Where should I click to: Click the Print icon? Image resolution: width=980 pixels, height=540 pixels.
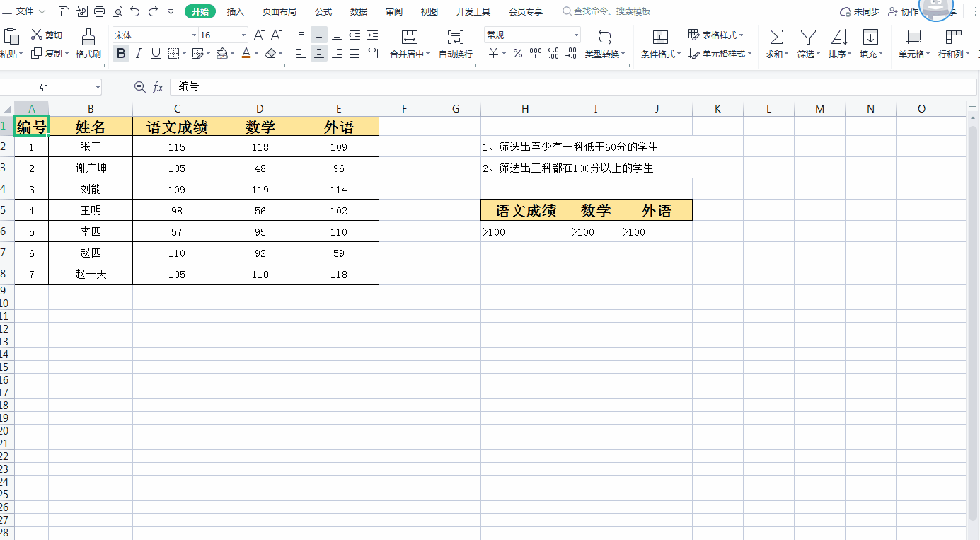point(99,11)
